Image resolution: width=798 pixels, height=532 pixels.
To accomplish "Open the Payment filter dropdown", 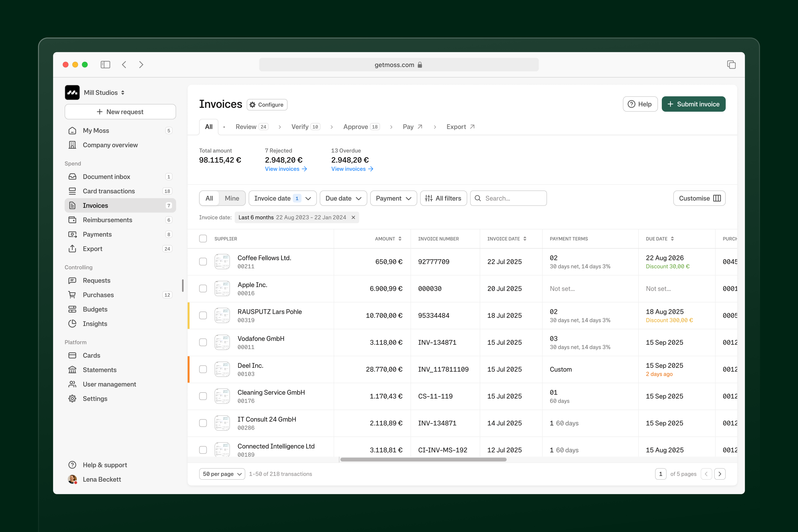I will pyautogui.click(x=393, y=198).
